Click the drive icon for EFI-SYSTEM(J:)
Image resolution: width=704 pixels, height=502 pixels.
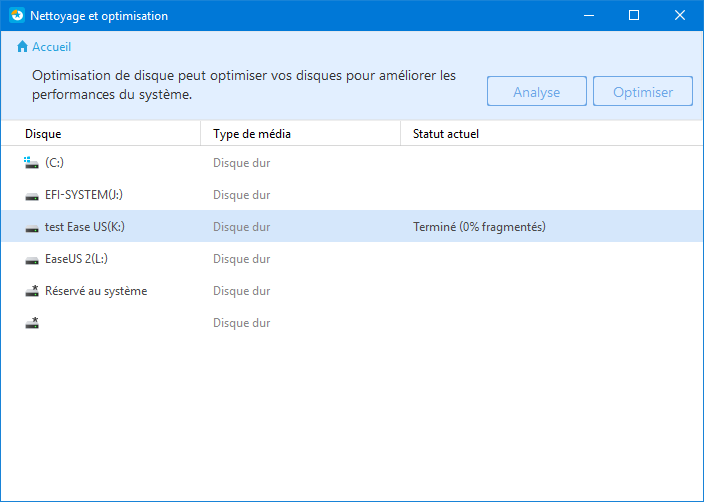point(32,196)
